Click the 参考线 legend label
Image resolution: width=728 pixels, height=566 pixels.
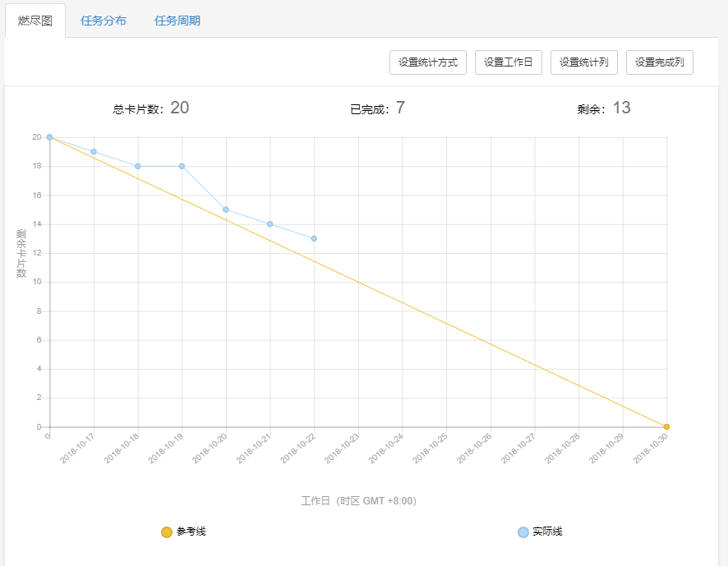pyautogui.click(x=191, y=531)
